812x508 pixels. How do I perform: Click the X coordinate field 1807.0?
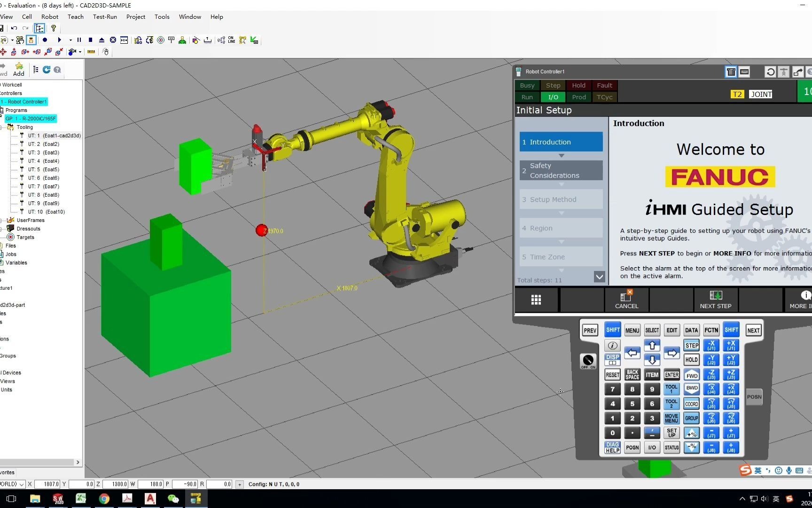tap(47, 484)
